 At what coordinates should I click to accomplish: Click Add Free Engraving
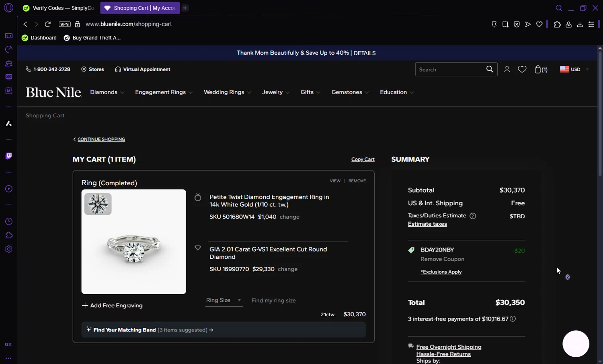pos(112,305)
